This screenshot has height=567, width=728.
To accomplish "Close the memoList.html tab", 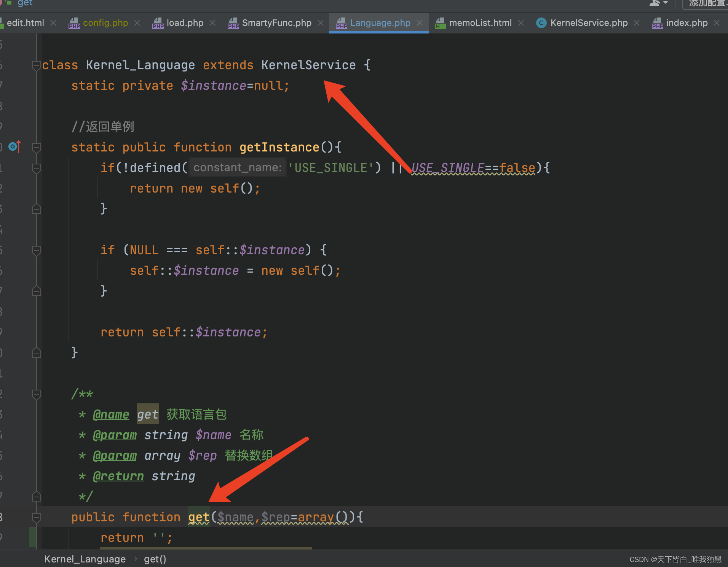I will coord(521,23).
